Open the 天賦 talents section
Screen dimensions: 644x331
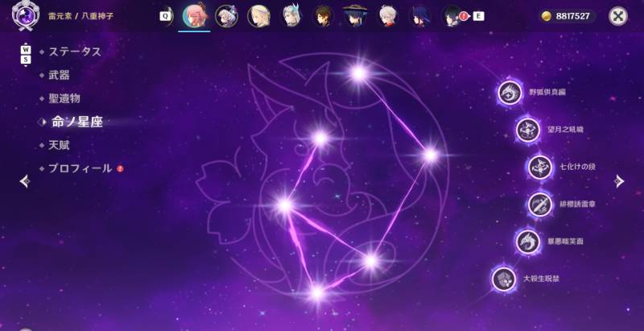click(x=59, y=146)
